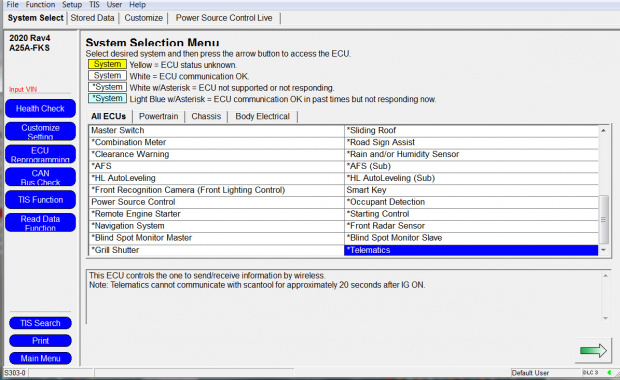Click the Input VIN link
Image resolution: width=620 pixels, height=380 pixels.
(23, 89)
